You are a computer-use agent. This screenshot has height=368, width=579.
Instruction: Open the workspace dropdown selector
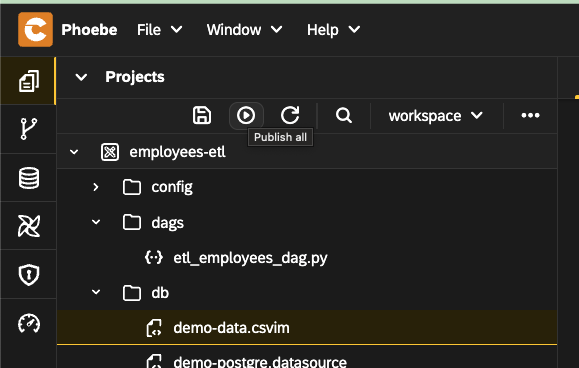(x=436, y=116)
